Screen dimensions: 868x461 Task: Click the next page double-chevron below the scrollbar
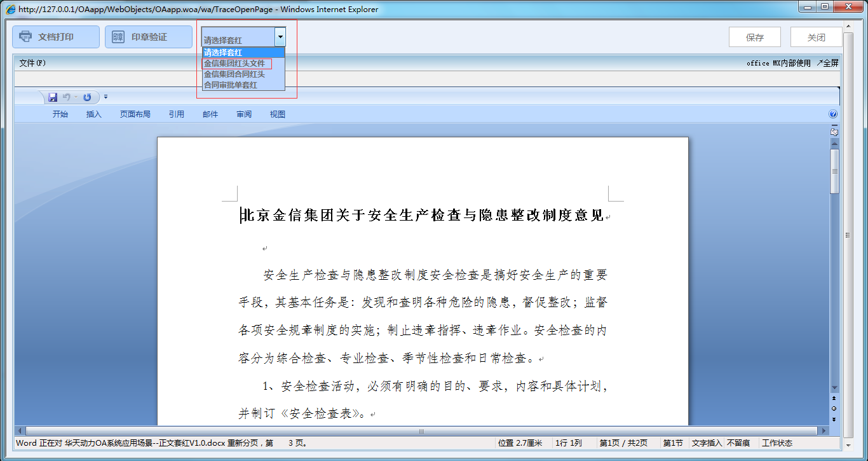[834, 419]
